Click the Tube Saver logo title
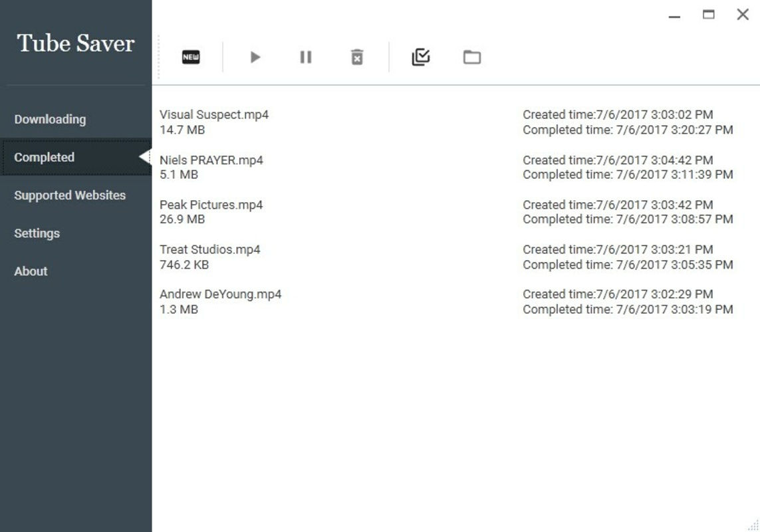The image size is (760, 532). (76, 43)
